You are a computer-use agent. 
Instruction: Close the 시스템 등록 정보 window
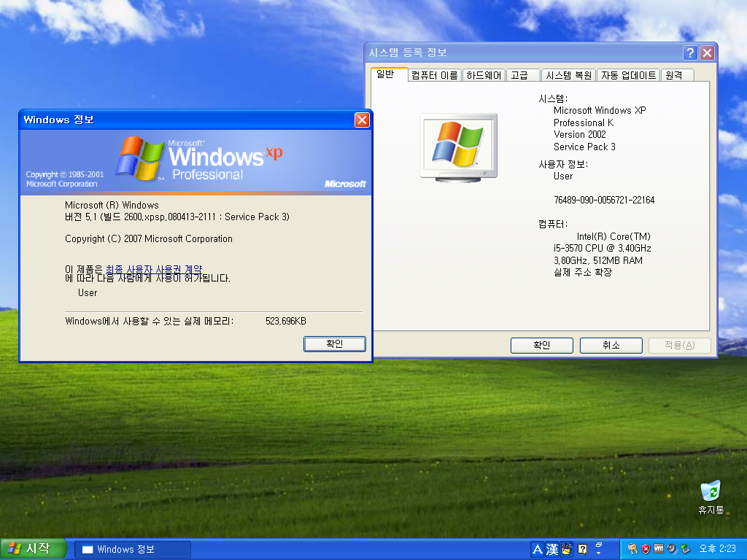click(x=707, y=52)
